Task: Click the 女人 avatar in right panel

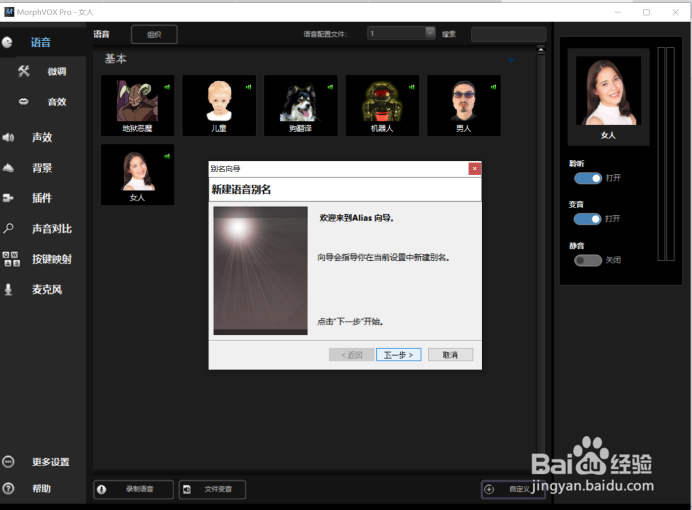Action: point(609,91)
